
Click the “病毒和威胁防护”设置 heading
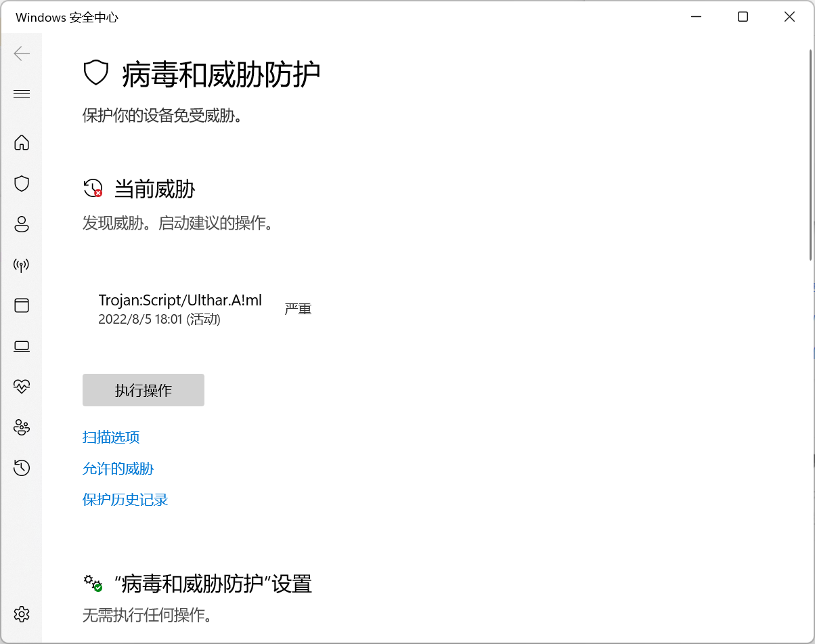(213, 584)
